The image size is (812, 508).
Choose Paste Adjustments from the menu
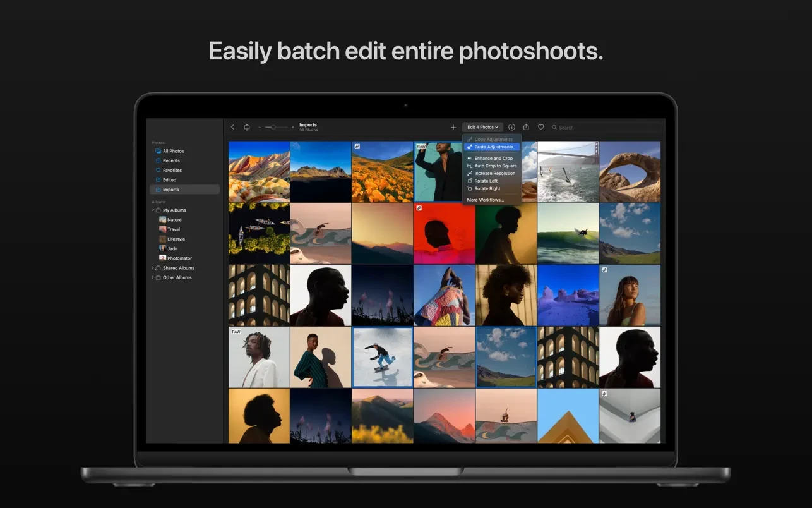pyautogui.click(x=493, y=147)
